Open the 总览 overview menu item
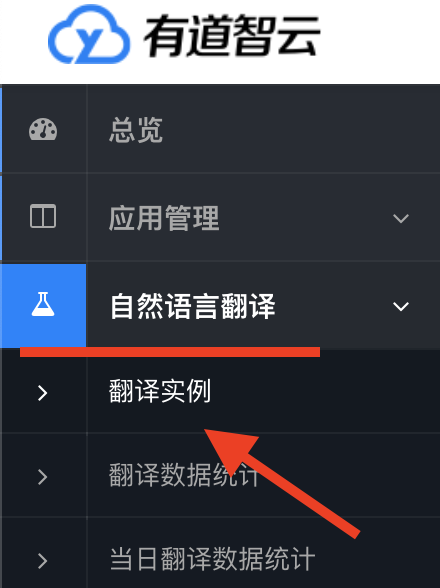 click(x=136, y=130)
